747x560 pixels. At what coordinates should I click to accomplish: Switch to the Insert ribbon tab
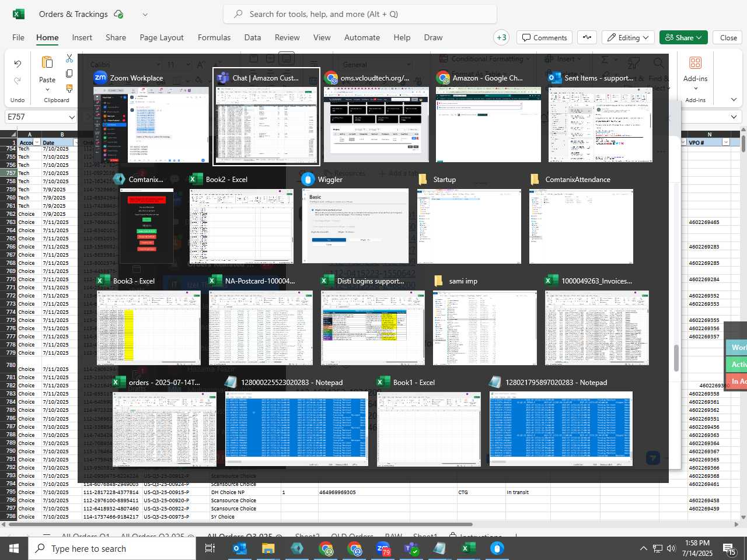click(82, 37)
